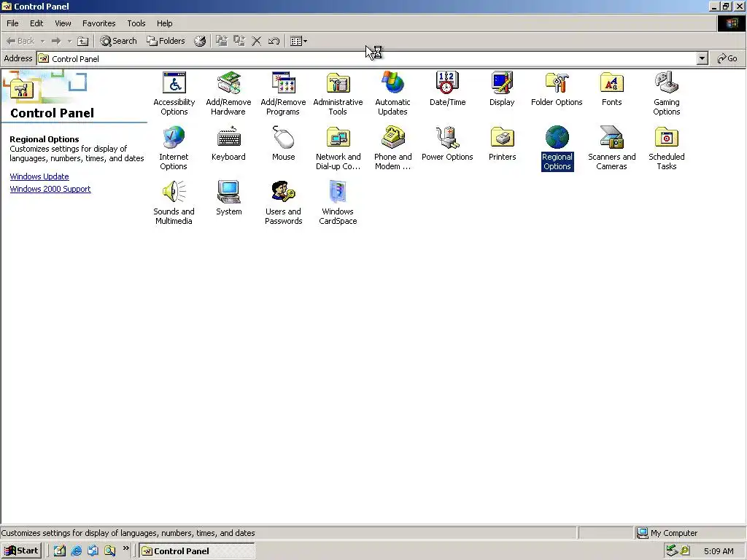The height and width of the screenshot is (560, 747).
Task: Expand the Back history dropdown arrow
Action: point(42,41)
